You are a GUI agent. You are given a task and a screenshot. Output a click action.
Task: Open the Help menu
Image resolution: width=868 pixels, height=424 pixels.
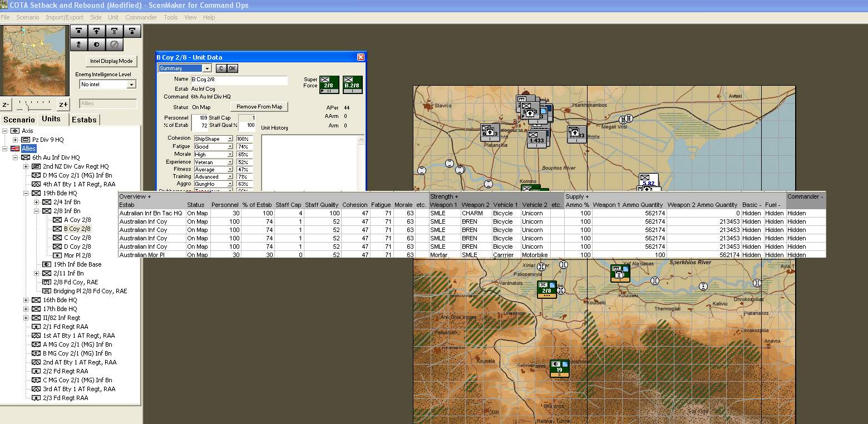(209, 17)
